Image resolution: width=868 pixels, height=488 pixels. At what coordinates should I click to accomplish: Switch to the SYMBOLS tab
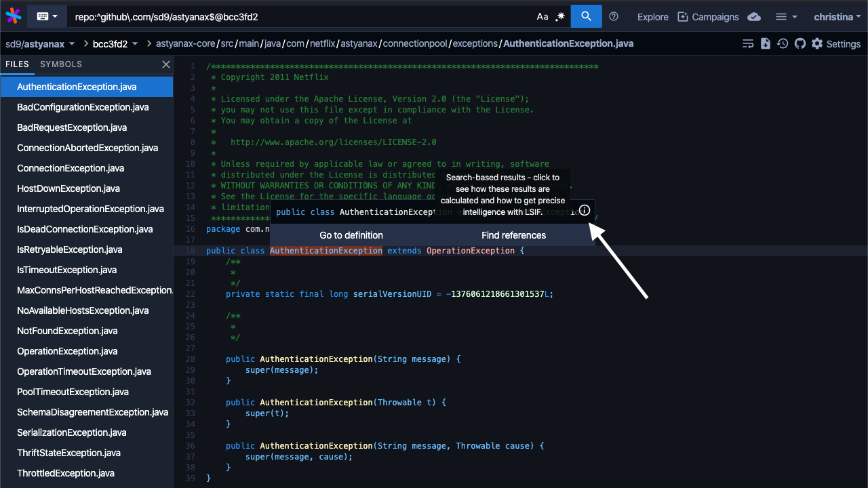pyautogui.click(x=61, y=64)
